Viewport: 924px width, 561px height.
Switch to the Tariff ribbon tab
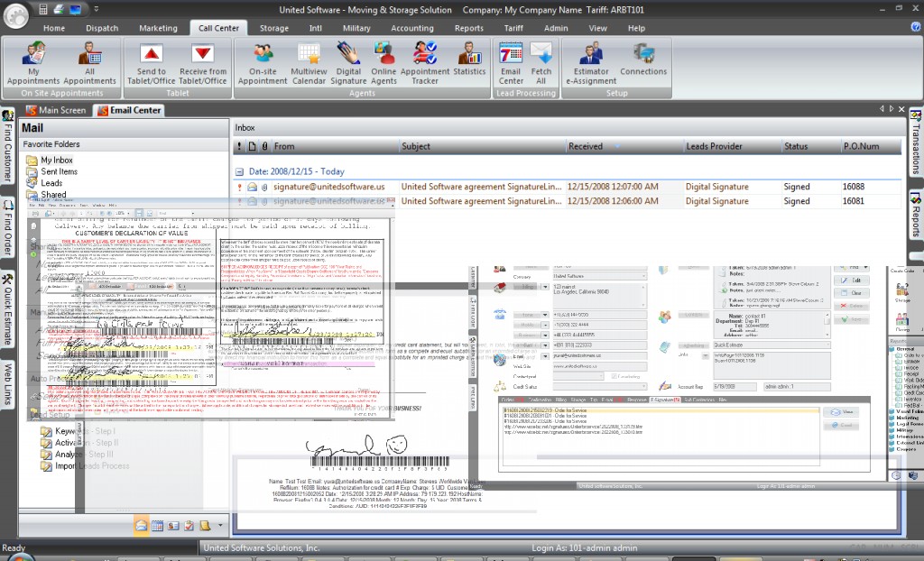tap(513, 28)
